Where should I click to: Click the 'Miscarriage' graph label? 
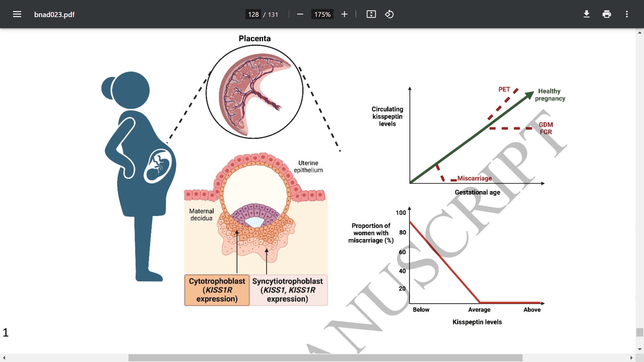pos(475,178)
